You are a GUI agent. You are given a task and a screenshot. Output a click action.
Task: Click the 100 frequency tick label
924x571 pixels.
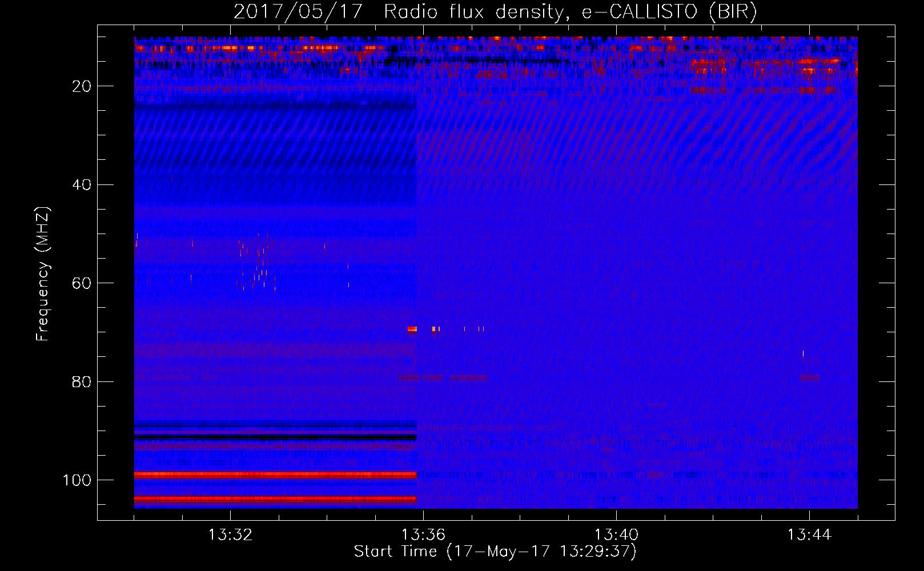[77, 480]
